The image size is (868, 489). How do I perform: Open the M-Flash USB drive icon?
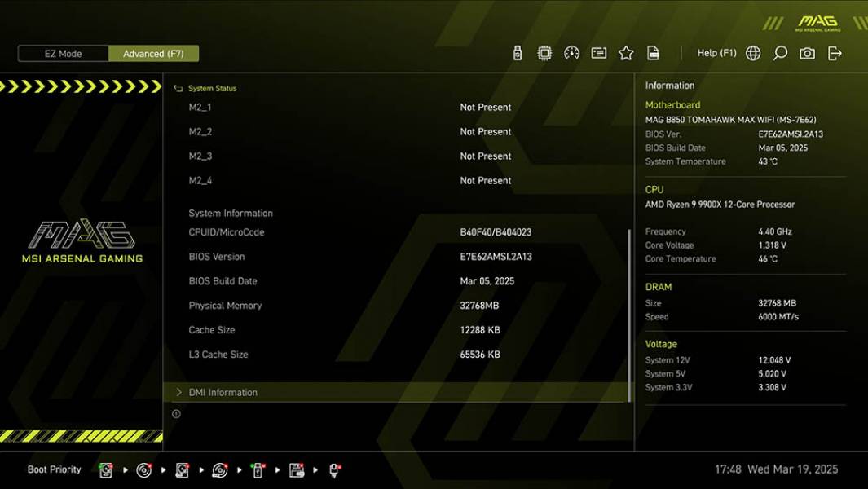pyautogui.click(x=517, y=53)
